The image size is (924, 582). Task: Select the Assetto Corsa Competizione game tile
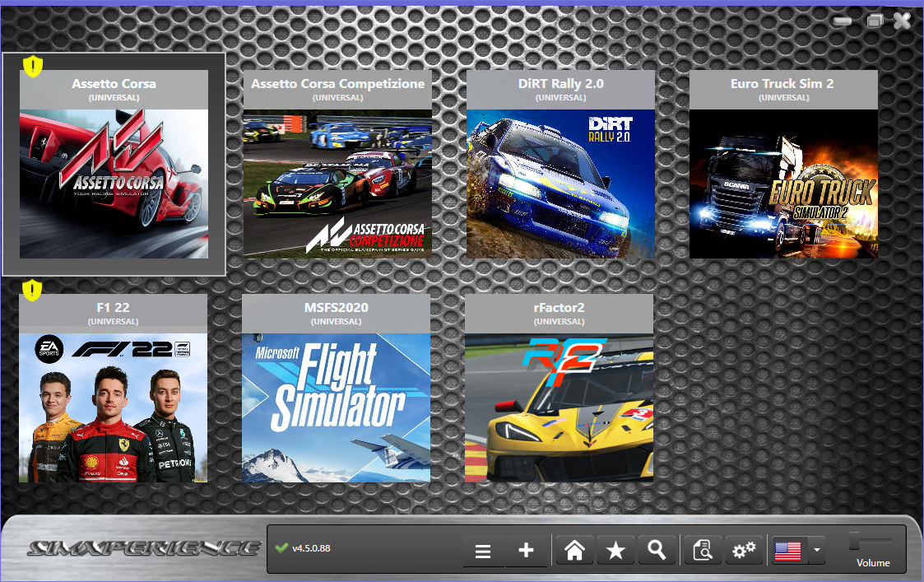tap(337, 184)
